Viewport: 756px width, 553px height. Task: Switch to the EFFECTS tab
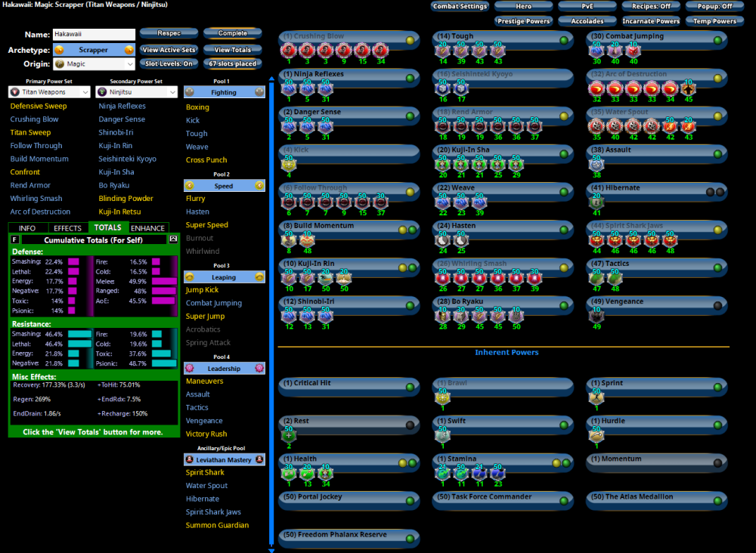[x=68, y=227]
